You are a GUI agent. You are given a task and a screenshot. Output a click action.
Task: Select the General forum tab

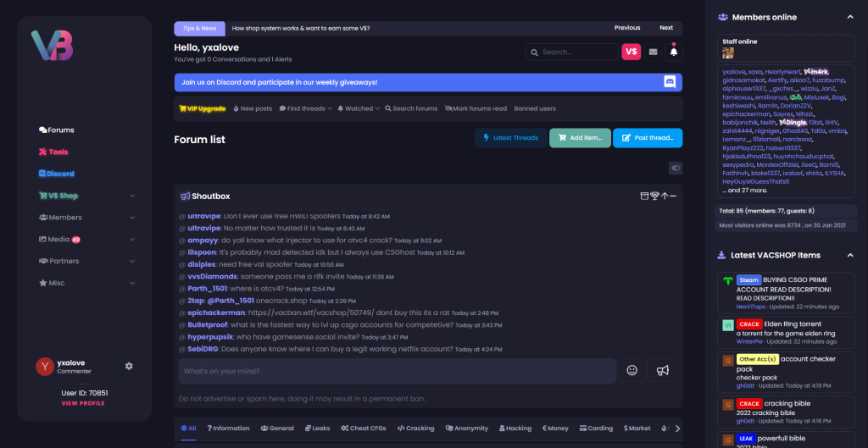277,428
